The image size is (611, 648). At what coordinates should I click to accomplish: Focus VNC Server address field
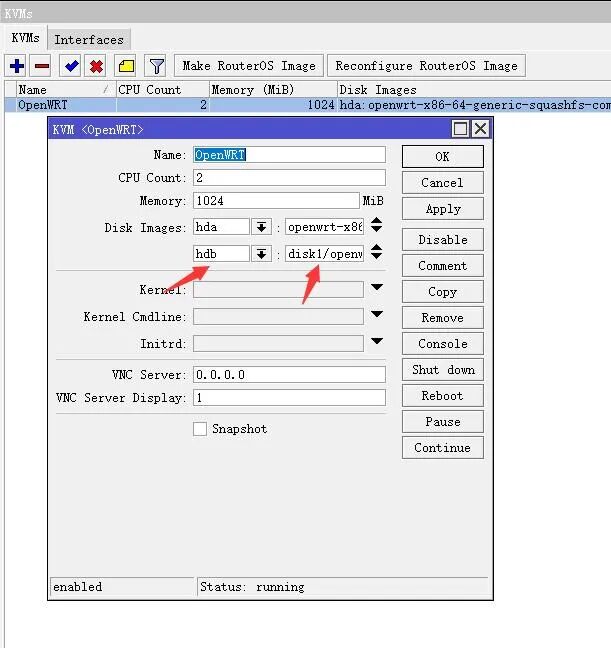pyautogui.click(x=289, y=375)
